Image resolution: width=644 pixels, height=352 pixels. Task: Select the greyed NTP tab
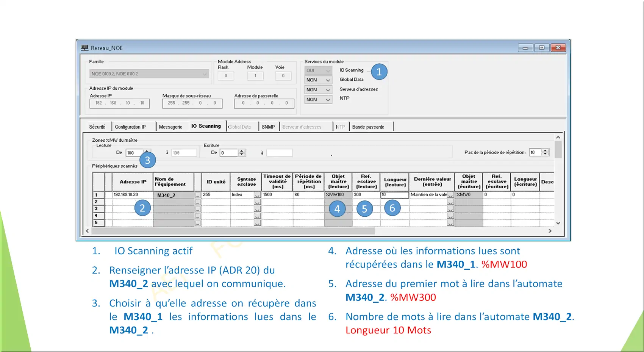pos(341,127)
